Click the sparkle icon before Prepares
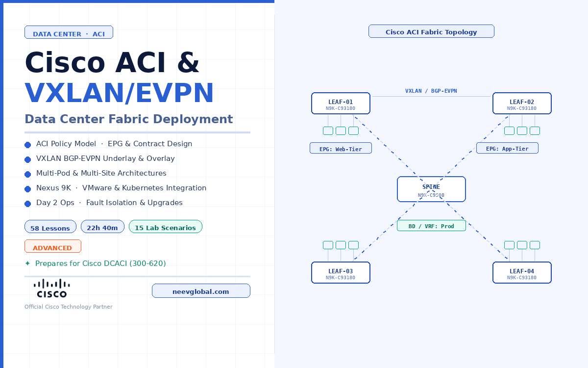The height and width of the screenshot is (368, 588). (x=27, y=263)
